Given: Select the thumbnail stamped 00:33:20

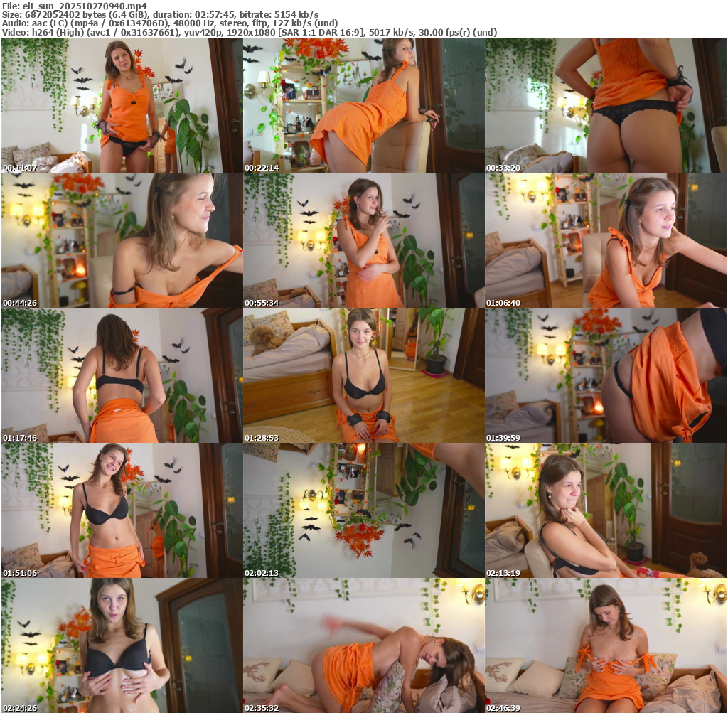Looking at the screenshot, I should [x=606, y=105].
